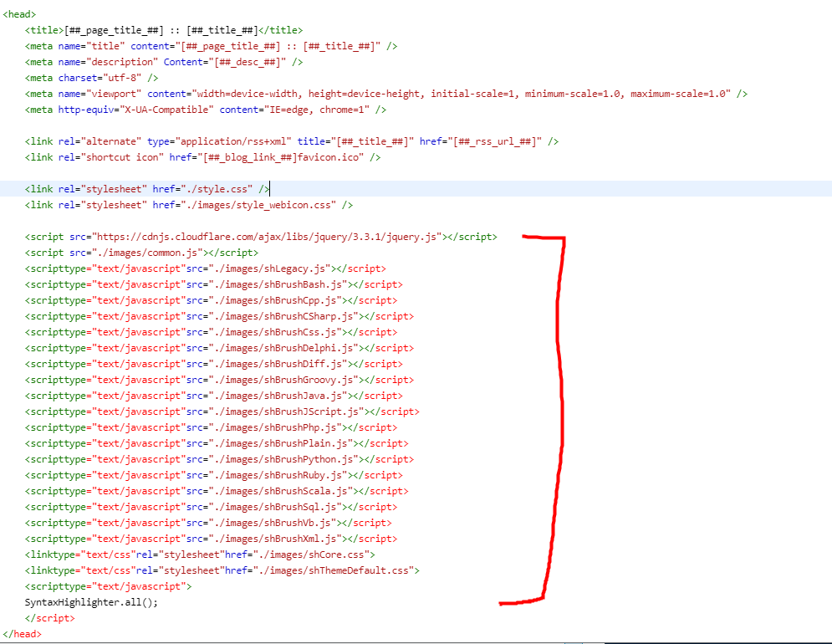Click the link rel="alternate" rss line
832x644 pixels.
[x=291, y=141]
